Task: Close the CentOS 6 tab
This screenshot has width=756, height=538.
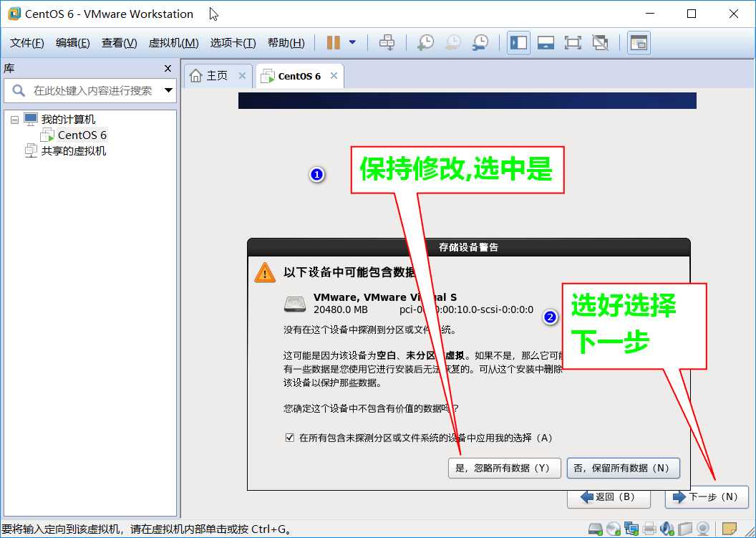Action: point(334,76)
